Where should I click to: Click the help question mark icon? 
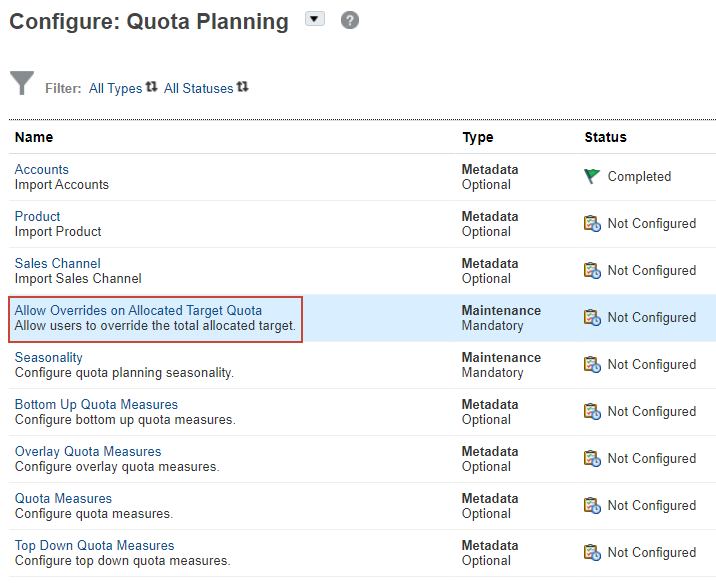click(350, 20)
